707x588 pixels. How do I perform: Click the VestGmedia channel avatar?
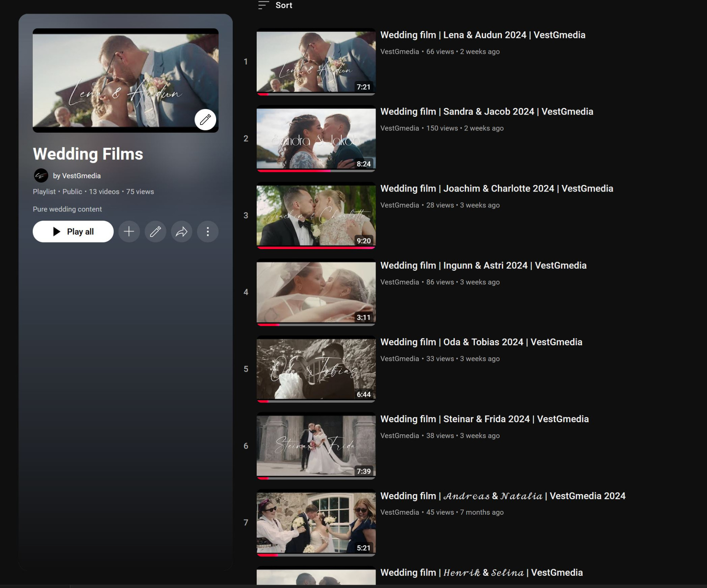pyautogui.click(x=41, y=176)
